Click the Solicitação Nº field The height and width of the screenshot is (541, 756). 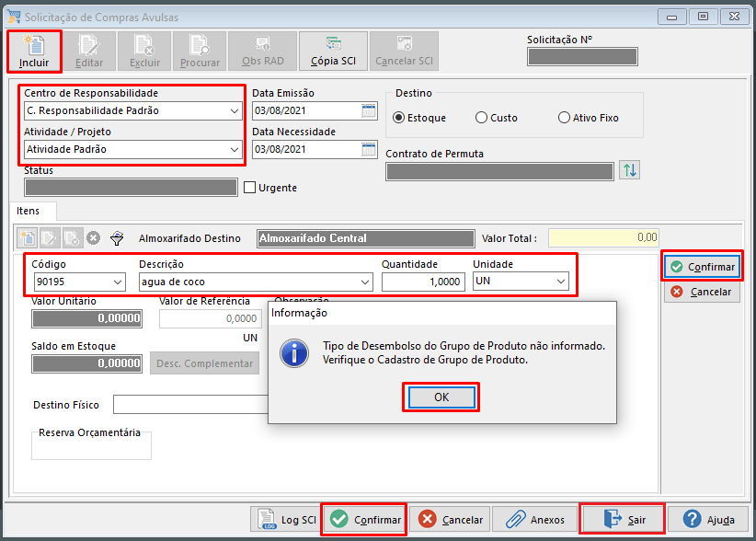[582, 57]
